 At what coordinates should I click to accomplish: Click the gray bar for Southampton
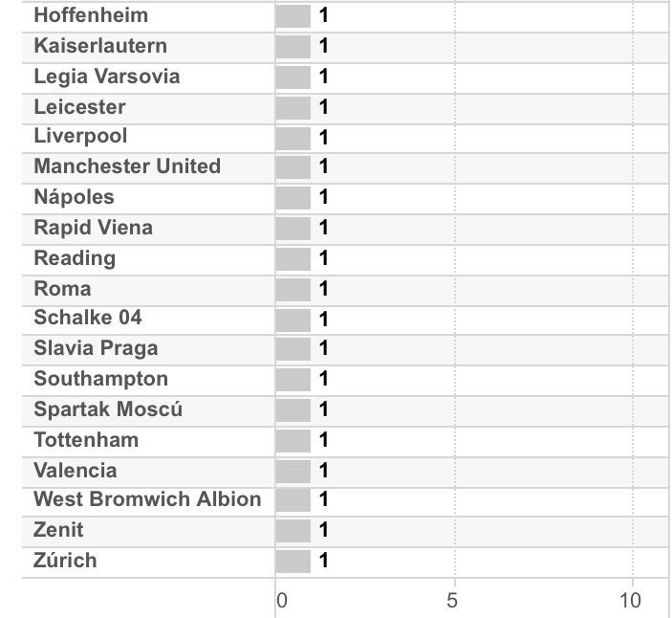pos(293,380)
